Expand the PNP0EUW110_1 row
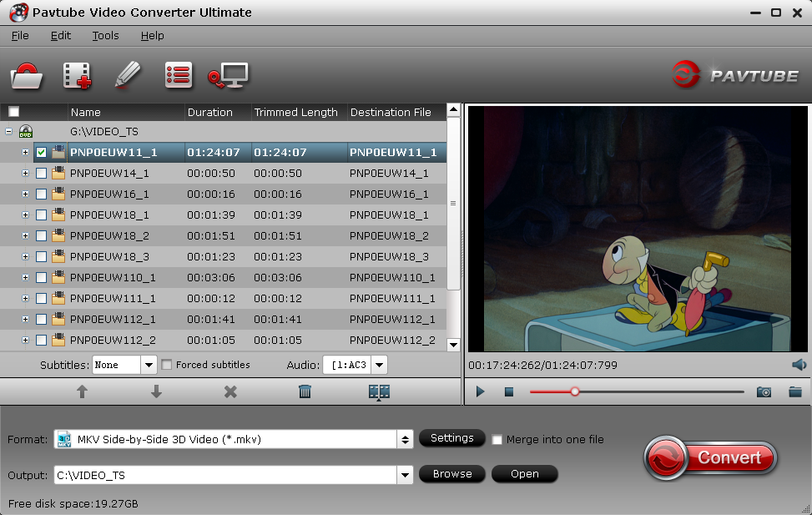Viewport: 812px width, 515px height. (25, 278)
